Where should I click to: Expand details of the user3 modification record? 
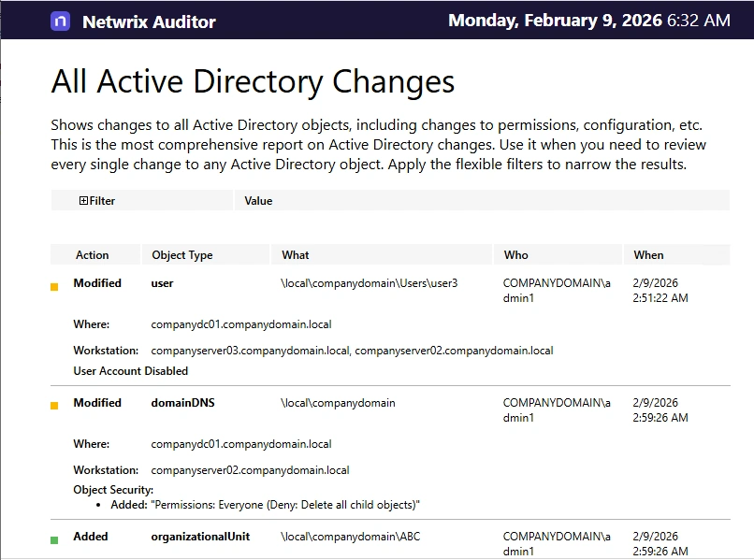click(97, 283)
